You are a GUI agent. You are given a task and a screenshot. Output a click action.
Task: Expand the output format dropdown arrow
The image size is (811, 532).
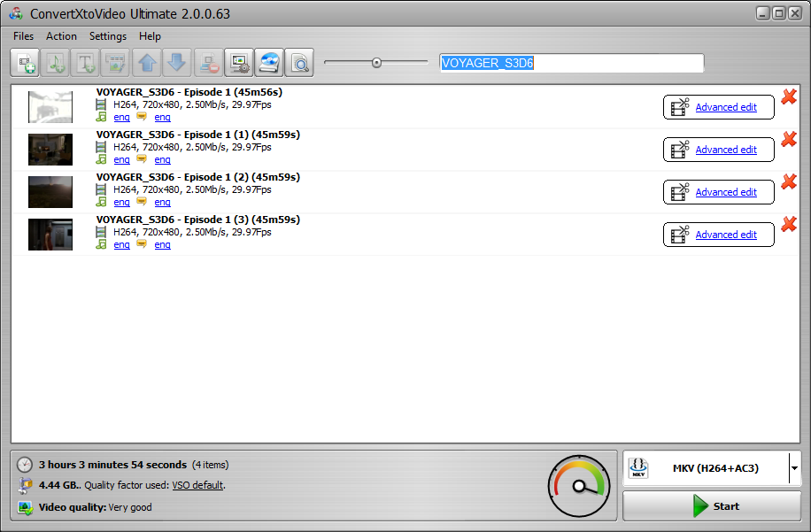[x=794, y=468]
